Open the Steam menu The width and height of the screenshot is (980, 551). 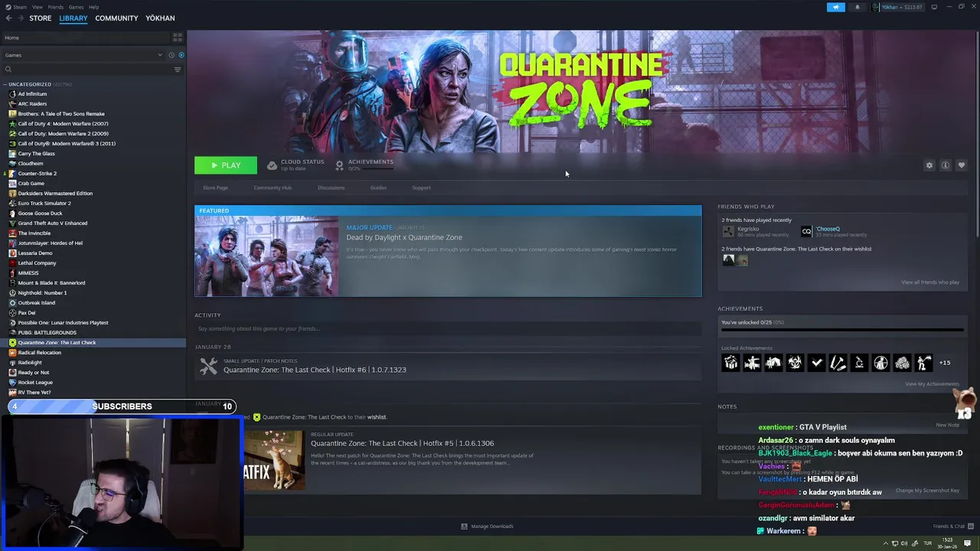(x=16, y=7)
